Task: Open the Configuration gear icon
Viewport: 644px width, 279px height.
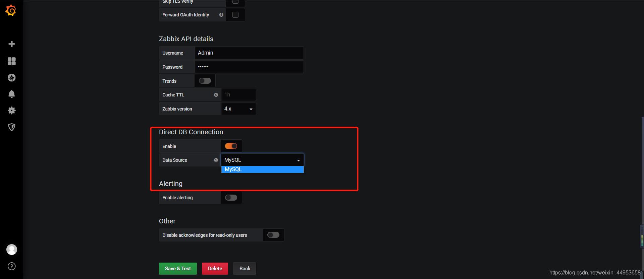Action: [x=11, y=111]
